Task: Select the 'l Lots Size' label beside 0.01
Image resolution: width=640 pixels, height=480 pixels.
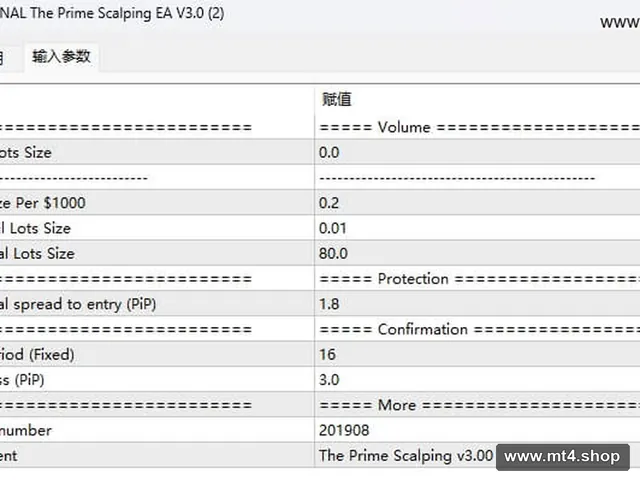Action: coord(35,229)
